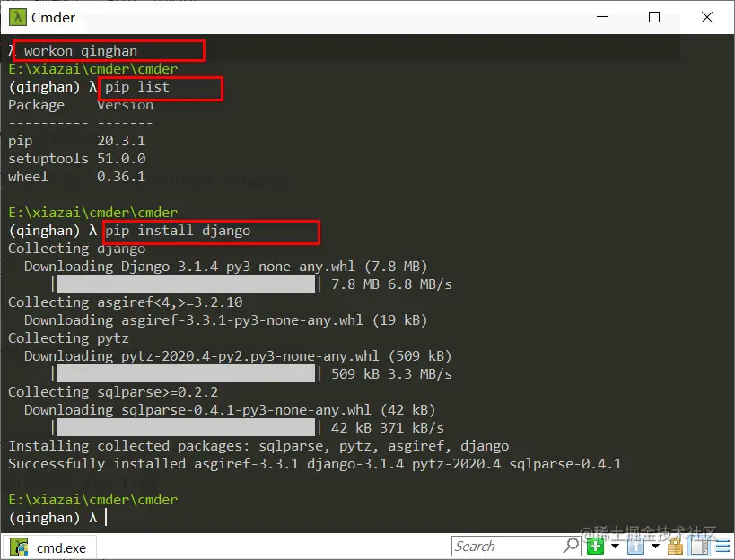
Task: Minimize the Cmder window
Action: click(x=602, y=17)
